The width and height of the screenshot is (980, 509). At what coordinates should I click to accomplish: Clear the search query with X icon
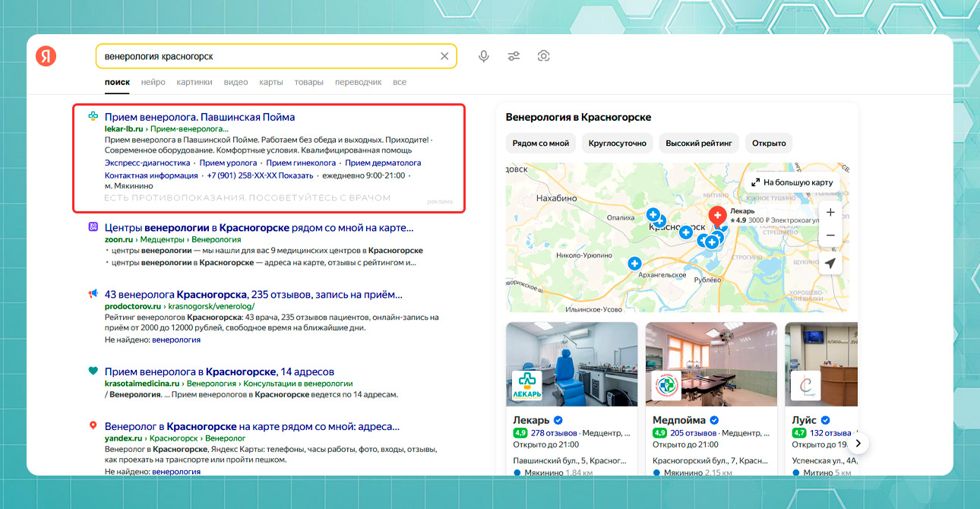[x=444, y=56]
